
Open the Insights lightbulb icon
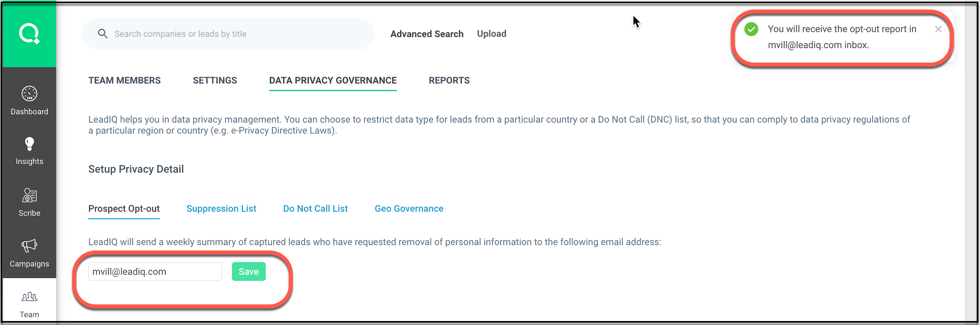click(29, 144)
